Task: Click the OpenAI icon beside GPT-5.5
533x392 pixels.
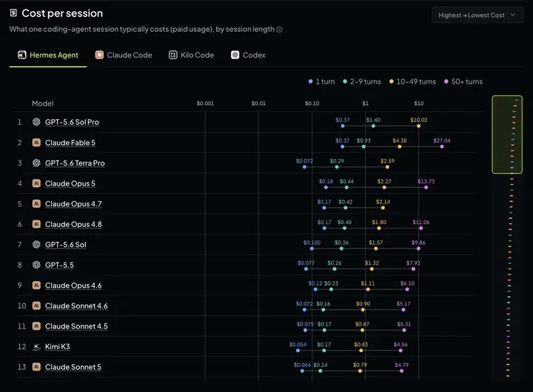Action: coord(36,265)
